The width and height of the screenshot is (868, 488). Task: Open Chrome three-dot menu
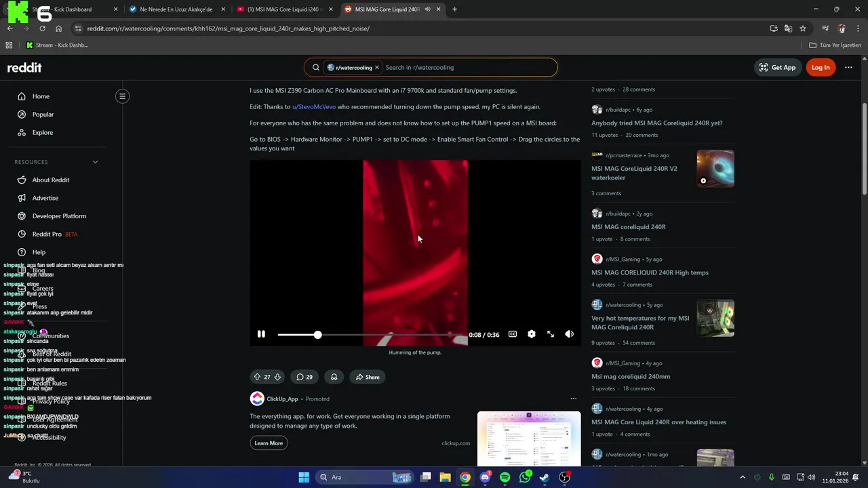pyautogui.click(x=859, y=28)
